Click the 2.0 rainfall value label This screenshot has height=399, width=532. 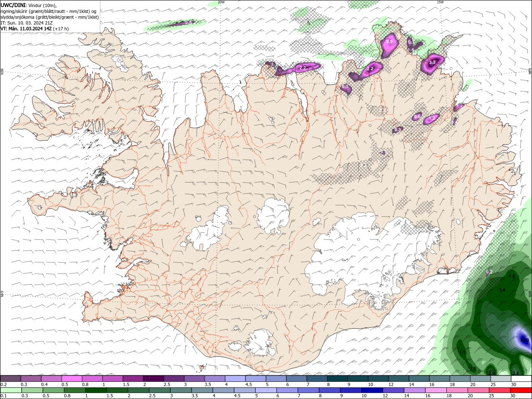tap(492, 373)
